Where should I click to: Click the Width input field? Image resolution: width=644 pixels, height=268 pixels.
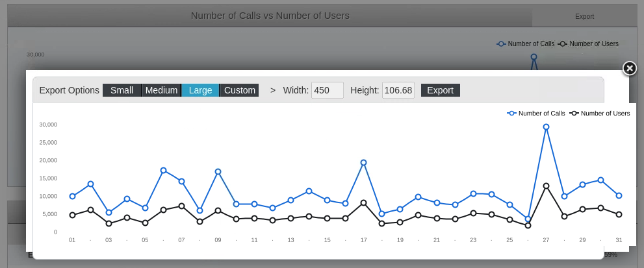pos(327,90)
